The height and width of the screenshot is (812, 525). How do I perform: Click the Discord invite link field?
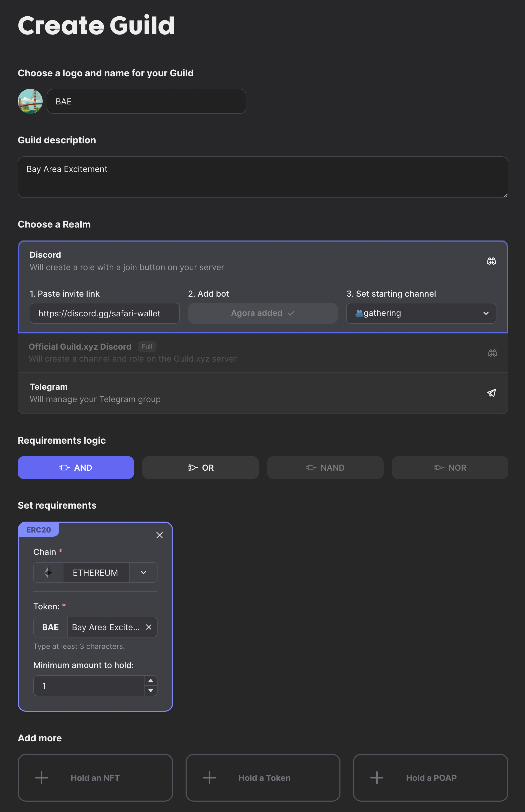[105, 313]
